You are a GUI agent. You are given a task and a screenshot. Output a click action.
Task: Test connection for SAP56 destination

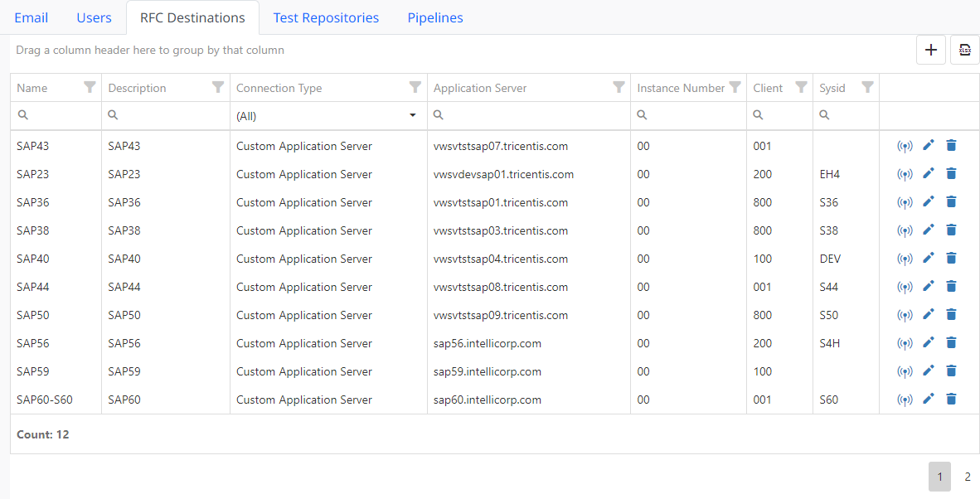coord(905,344)
